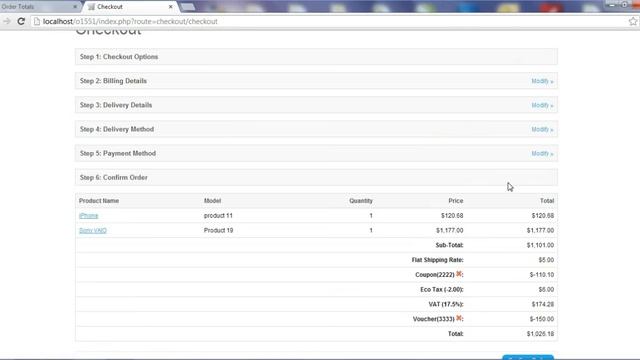This screenshot has width=640, height=360.
Task: Close the Checkout tab
Action: [171, 7]
